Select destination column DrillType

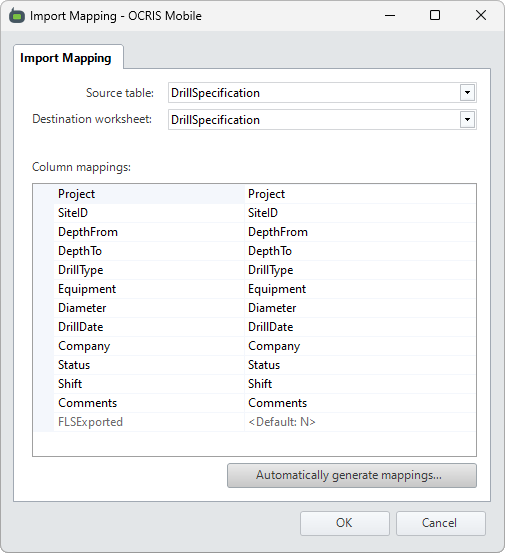point(360,270)
